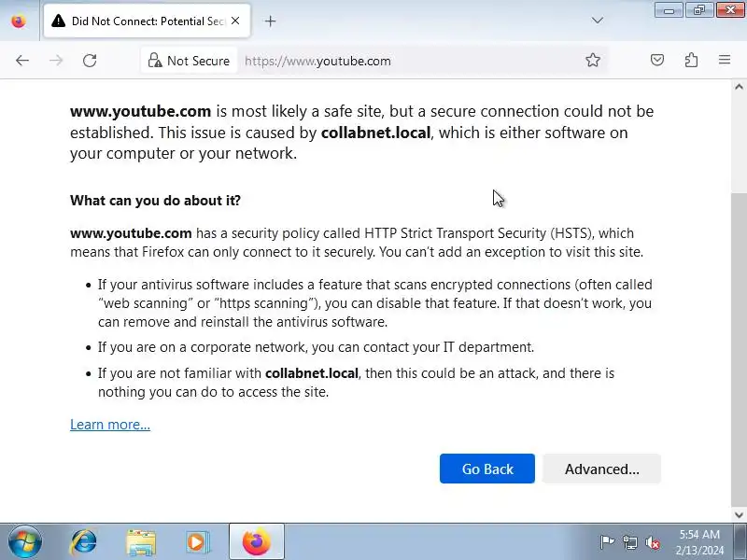Open the Windows Start menu orb
This screenshot has height=560, width=747.
click(24, 542)
